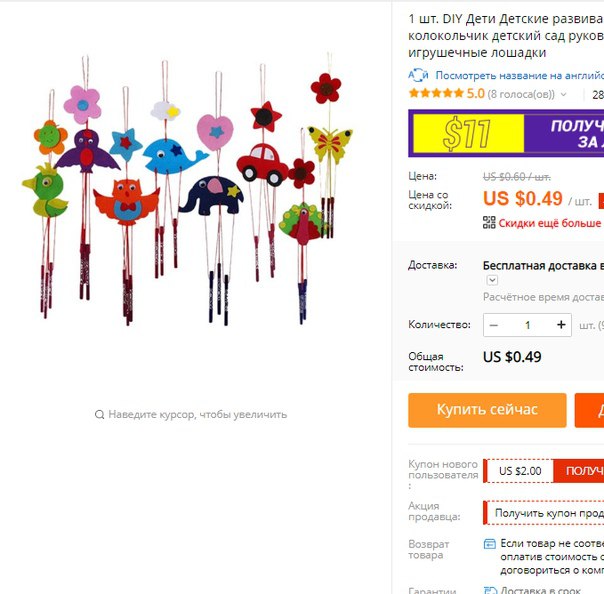This screenshot has width=604, height=594.
Task: Increase quantity with the plus button
Action: [x=561, y=325]
